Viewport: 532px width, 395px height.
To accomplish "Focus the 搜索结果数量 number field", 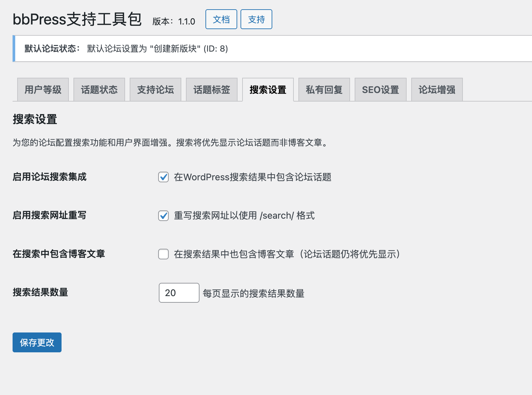I will pyautogui.click(x=179, y=293).
